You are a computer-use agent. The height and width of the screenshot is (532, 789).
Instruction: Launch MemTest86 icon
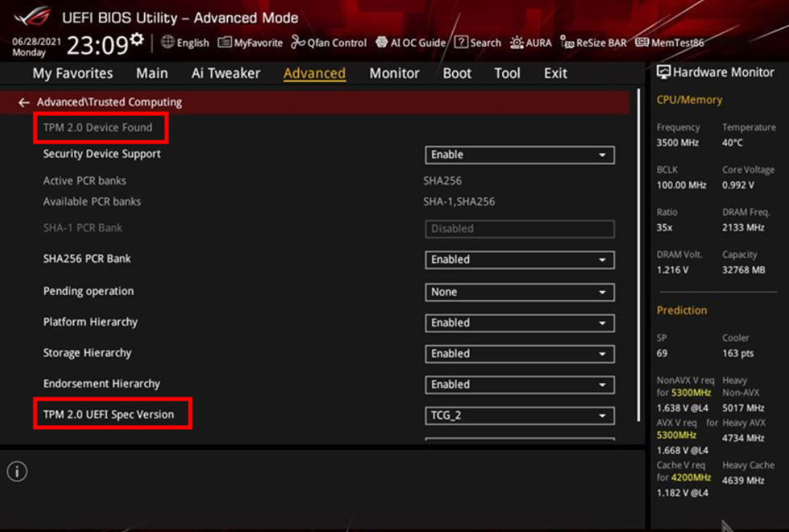(x=641, y=42)
